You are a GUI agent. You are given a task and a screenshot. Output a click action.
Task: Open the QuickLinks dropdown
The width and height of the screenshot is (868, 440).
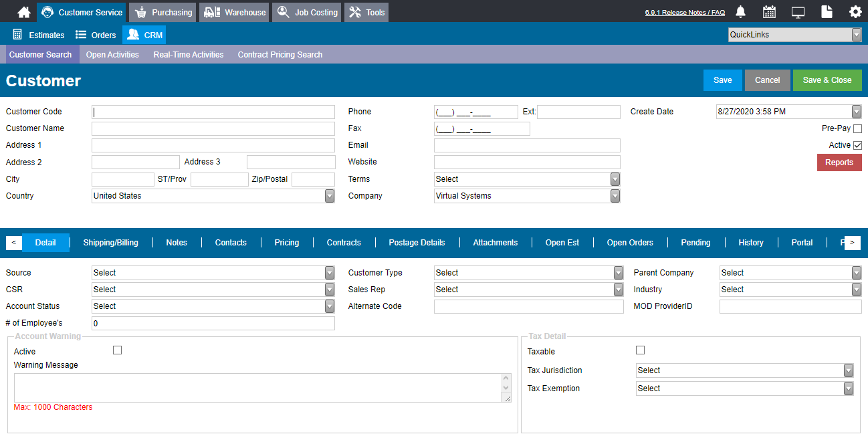[795, 35]
